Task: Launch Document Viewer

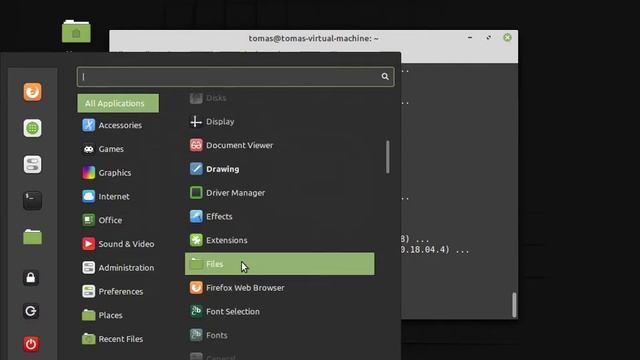Action: 280,145
